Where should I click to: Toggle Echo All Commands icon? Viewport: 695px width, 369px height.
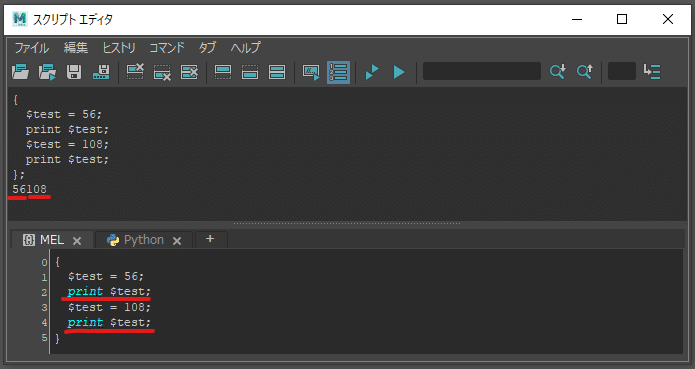[311, 72]
